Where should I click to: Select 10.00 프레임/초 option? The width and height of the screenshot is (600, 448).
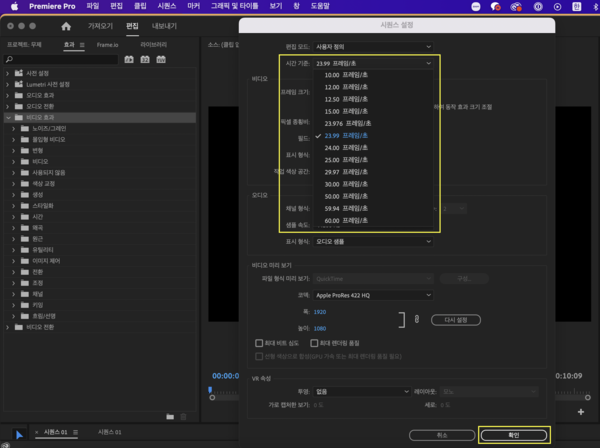(x=346, y=75)
